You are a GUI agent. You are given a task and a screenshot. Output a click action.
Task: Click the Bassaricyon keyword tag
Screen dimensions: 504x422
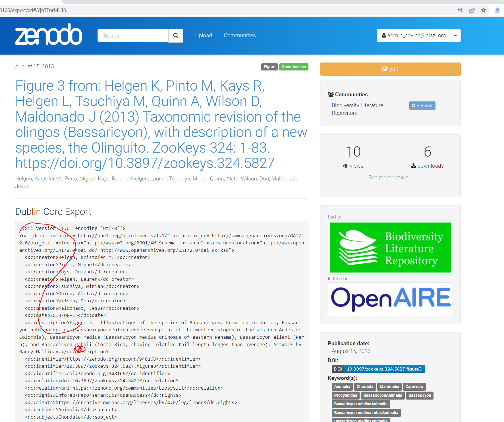click(x=420, y=396)
